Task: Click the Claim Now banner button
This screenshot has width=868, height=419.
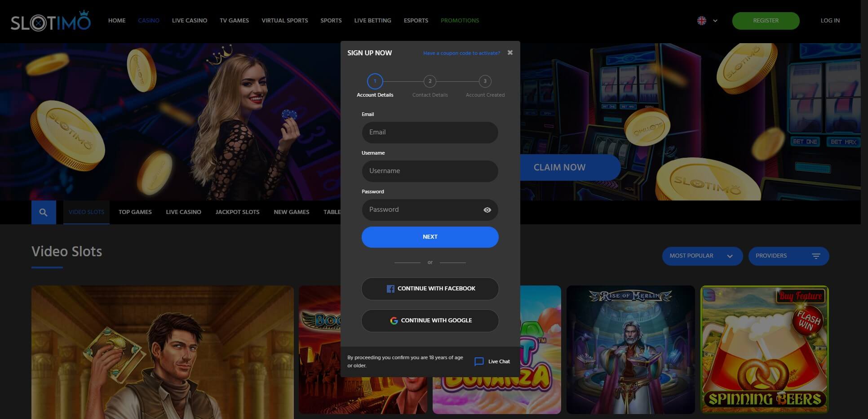Action: coord(570,167)
